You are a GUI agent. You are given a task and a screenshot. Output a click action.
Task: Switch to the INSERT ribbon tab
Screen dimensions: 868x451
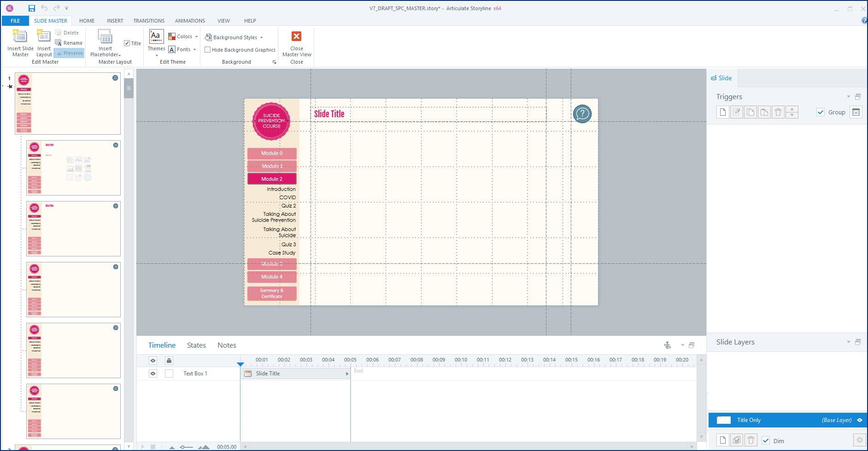pos(115,21)
